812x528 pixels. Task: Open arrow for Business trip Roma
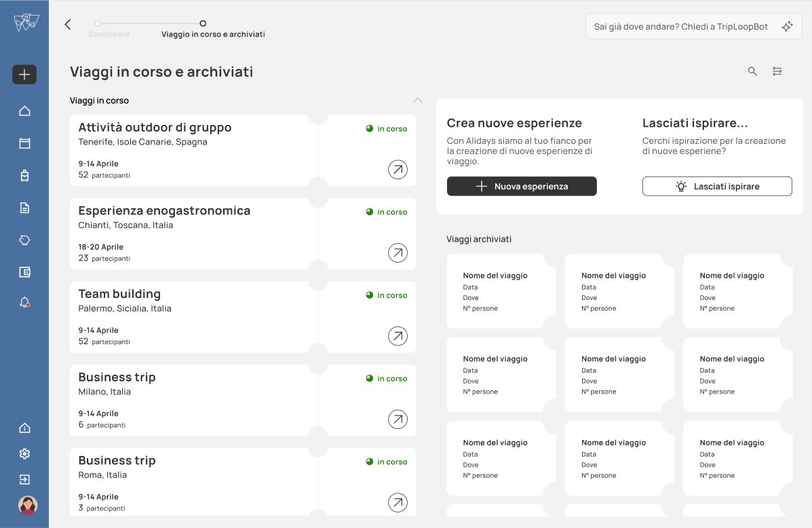[x=398, y=503]
